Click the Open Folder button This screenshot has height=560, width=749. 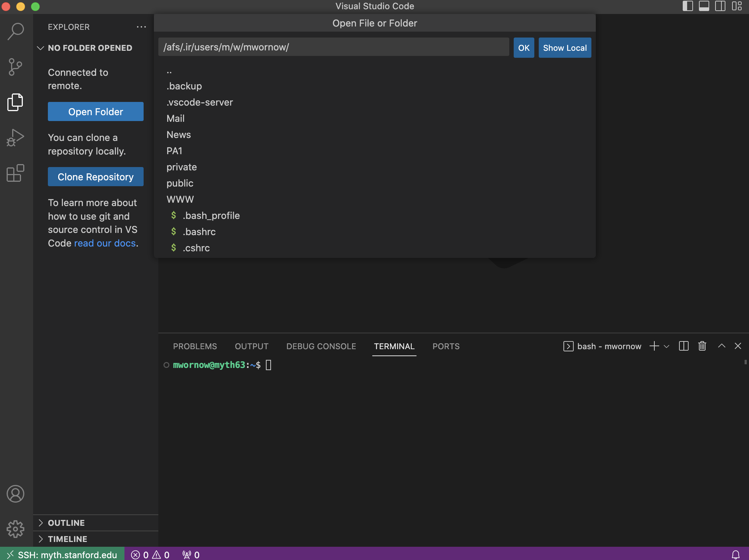click(x=96, y=111)
